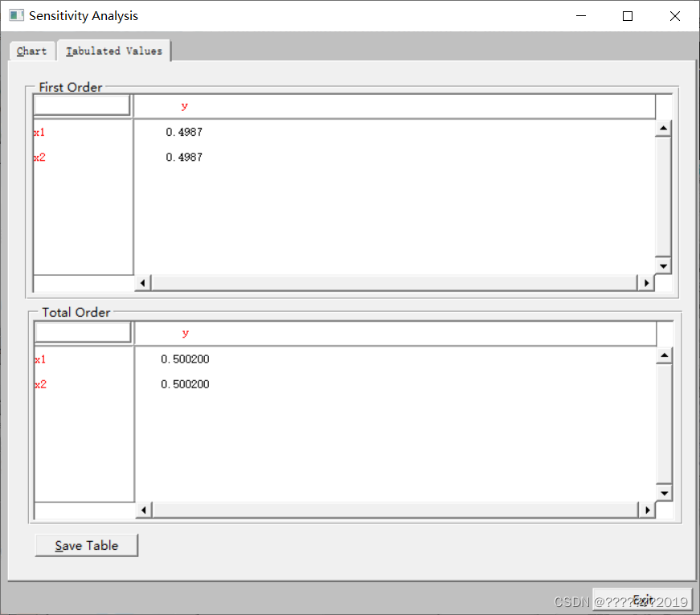The image size is (700, 615).
Task: Click First Order table scroll up arrow
Action: [663, 129]
